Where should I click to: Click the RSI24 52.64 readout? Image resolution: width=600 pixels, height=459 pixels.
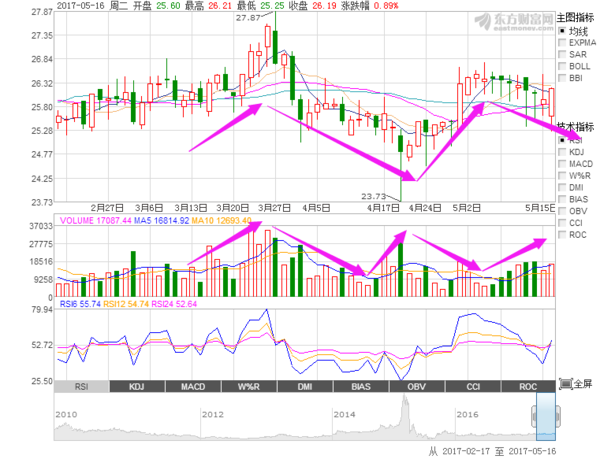point(174,304)
